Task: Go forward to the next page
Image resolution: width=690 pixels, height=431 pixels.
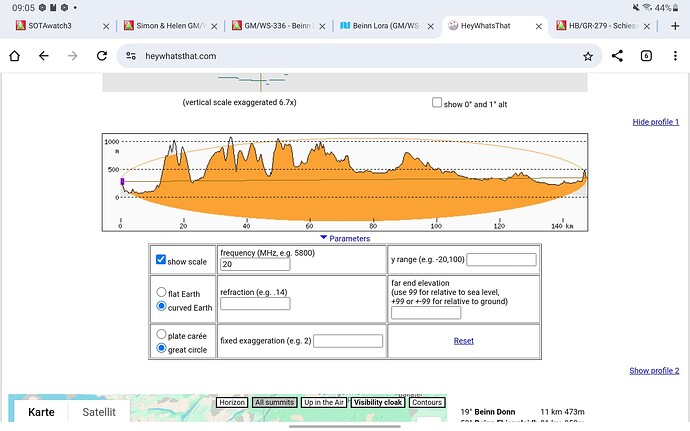Action: (73, 56)
